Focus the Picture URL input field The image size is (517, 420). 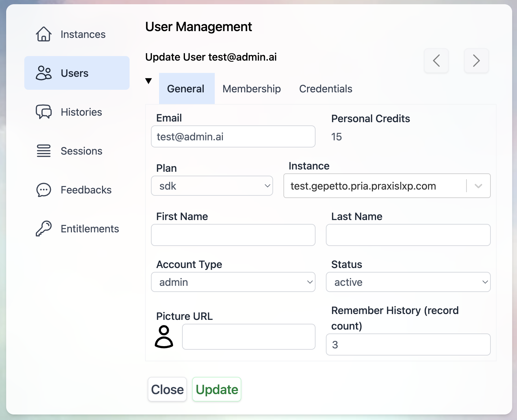point(249,337)
